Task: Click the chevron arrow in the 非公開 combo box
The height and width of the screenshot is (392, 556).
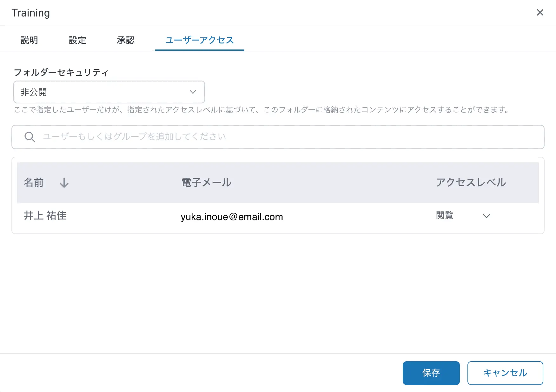Action: [193, 92]
